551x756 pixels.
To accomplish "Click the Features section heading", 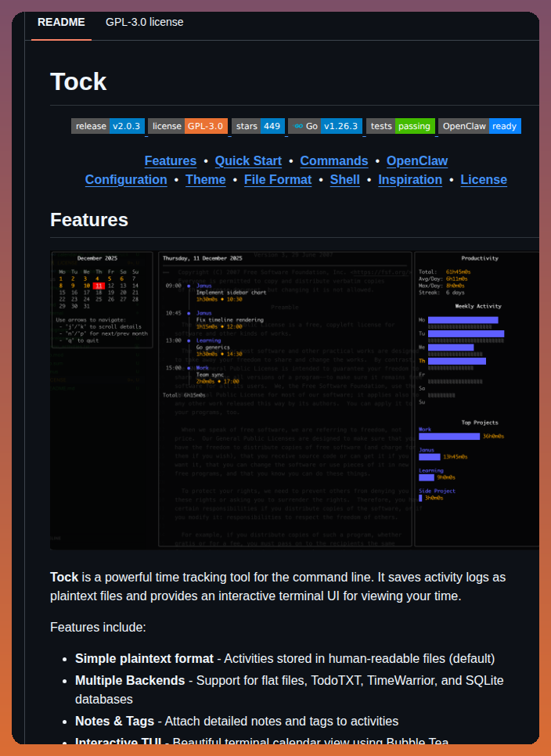I will pos(89,220).
